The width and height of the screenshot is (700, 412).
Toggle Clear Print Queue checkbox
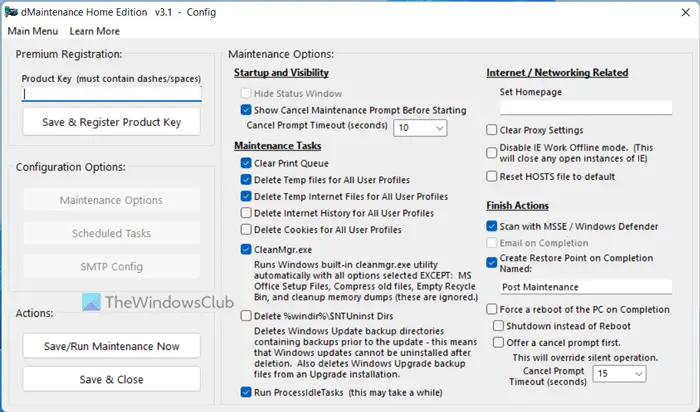(246, 163)
